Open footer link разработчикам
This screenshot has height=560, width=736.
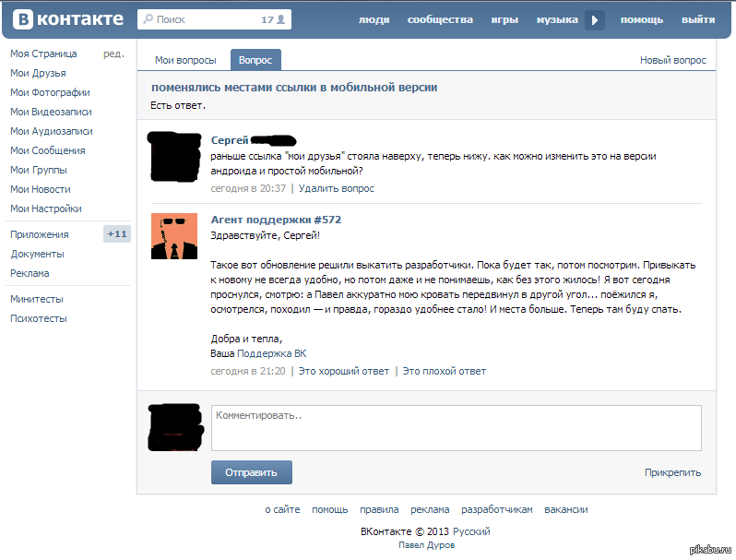click(x=497, y=509)
